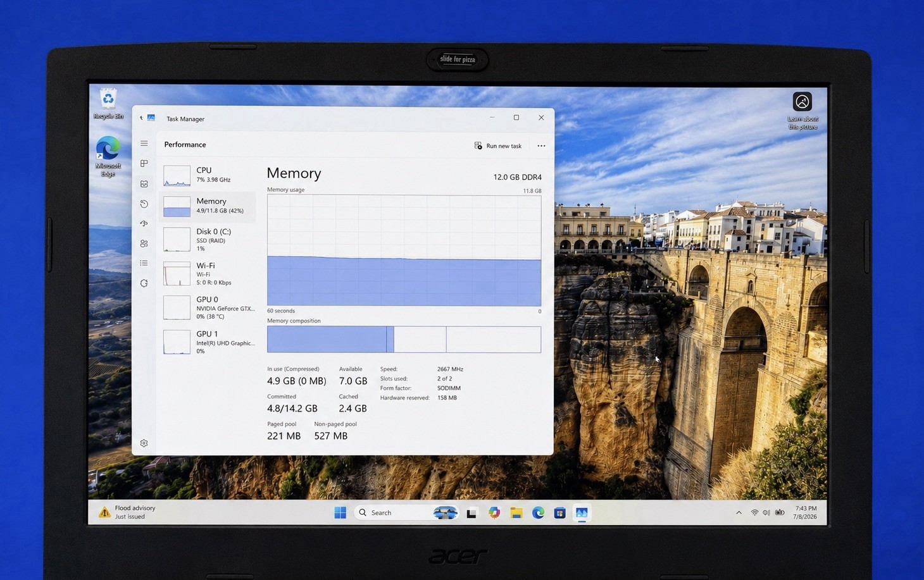Click the '2 of 2' slots used value

pyautogui.click(x=444, y=379)
